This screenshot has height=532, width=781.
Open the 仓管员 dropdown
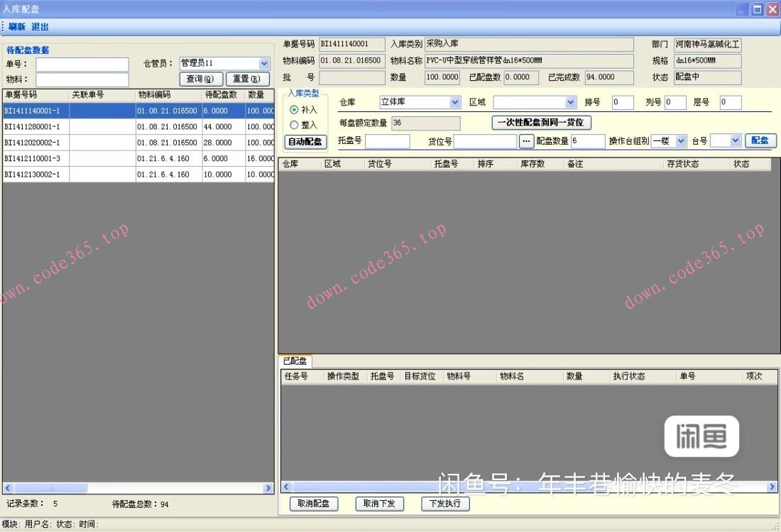264,64
